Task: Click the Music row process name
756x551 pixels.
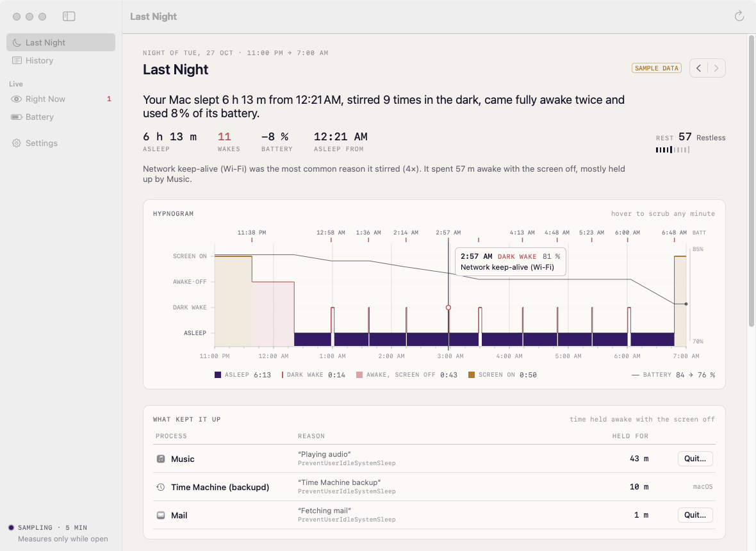Action: 183,459
